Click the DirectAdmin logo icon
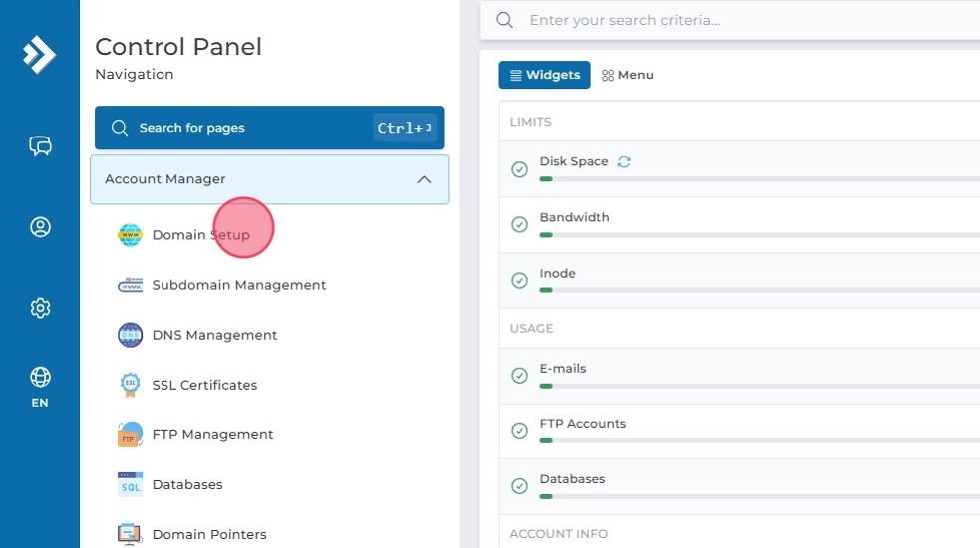 pos(39,54)
